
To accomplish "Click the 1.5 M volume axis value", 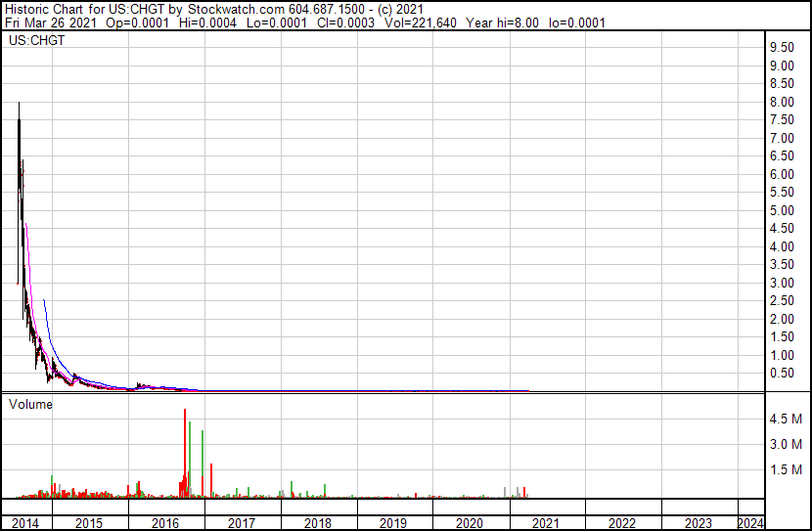I will click(x=786, y=469).
